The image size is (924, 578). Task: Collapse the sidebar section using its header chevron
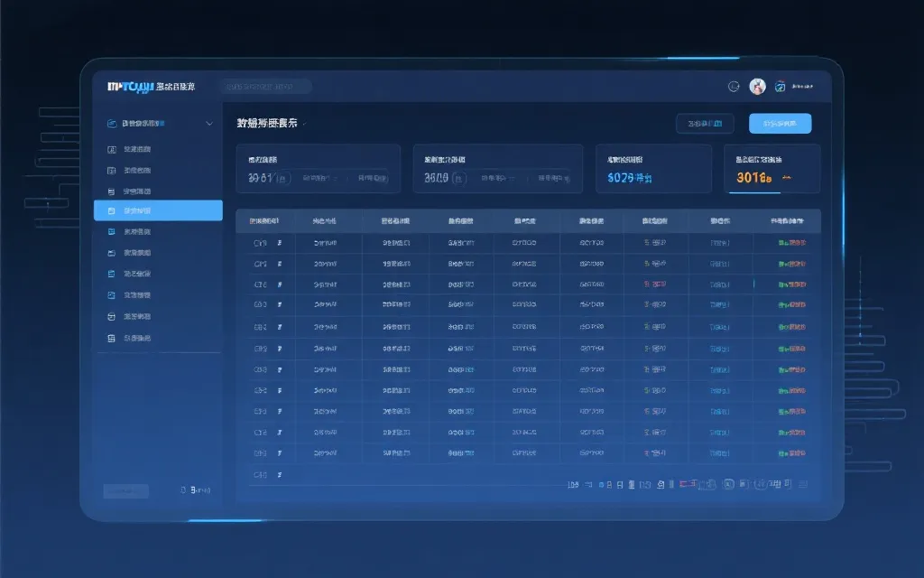point(209,123)
